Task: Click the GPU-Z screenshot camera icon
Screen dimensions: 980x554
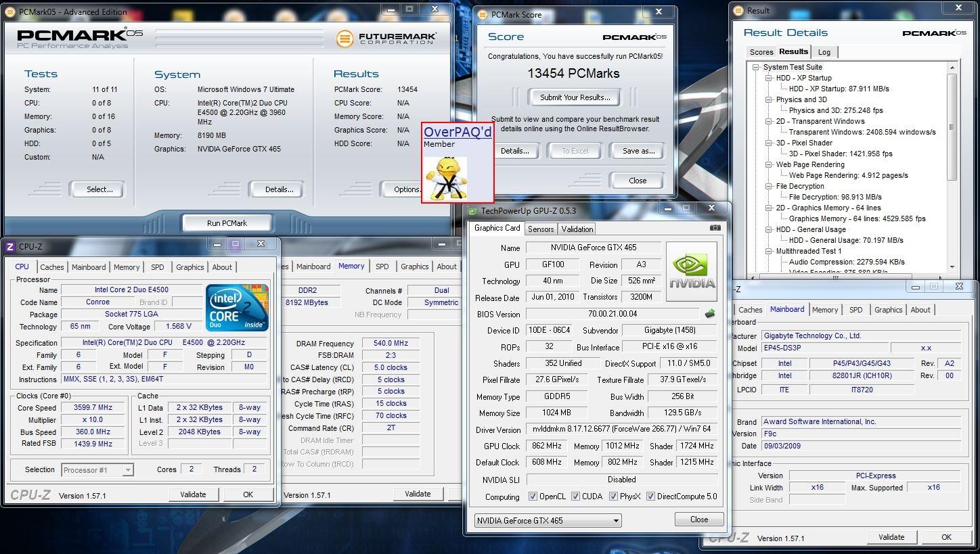Action: coord(715,228)
